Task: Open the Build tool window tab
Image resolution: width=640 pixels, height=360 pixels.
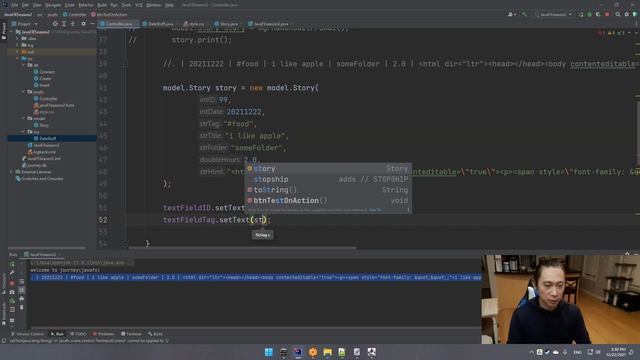Action: pos(156,334)
